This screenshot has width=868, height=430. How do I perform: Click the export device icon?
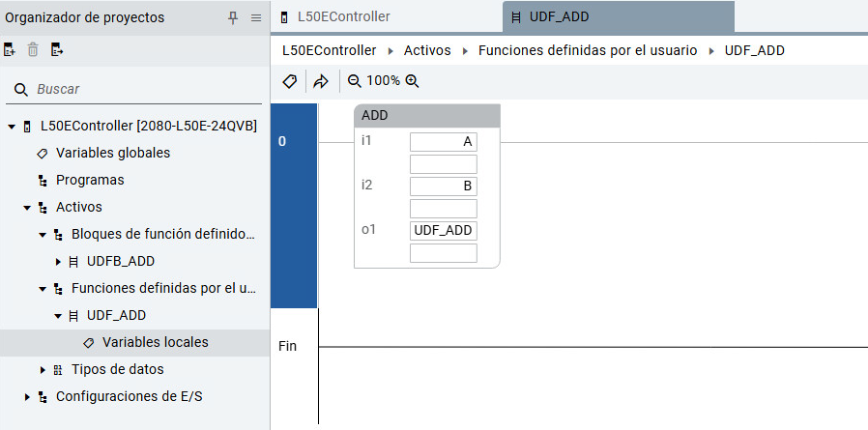pyautogui.click(x=57, y=50)
